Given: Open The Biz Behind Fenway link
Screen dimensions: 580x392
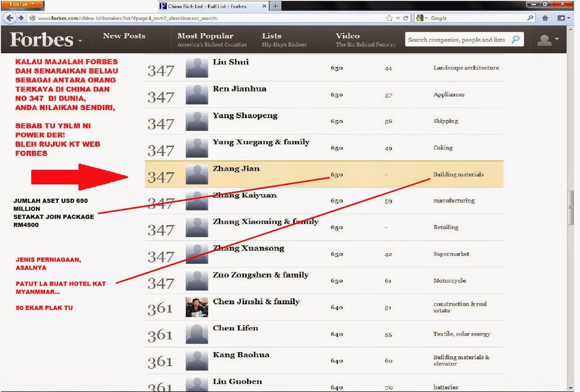Looking at the screenshot, I should click(366, 44).
